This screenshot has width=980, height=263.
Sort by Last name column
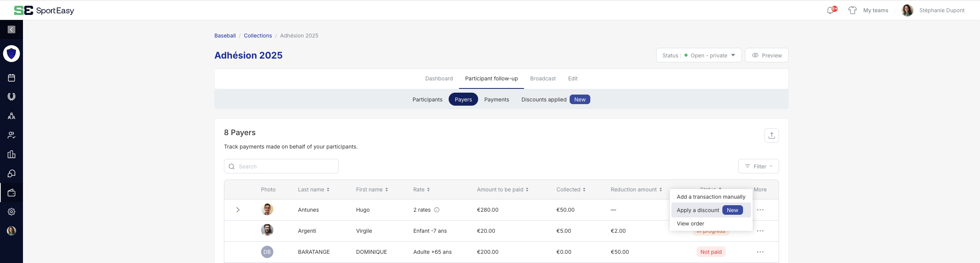[x=314, y=189]
